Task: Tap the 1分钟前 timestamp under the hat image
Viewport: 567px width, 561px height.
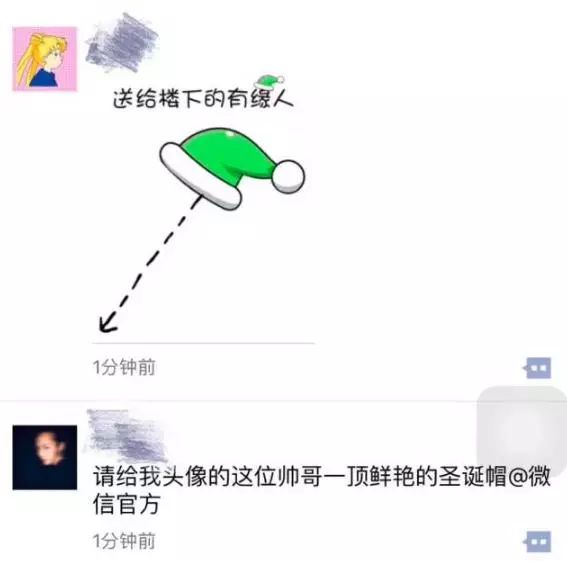Action: (124, 367)
